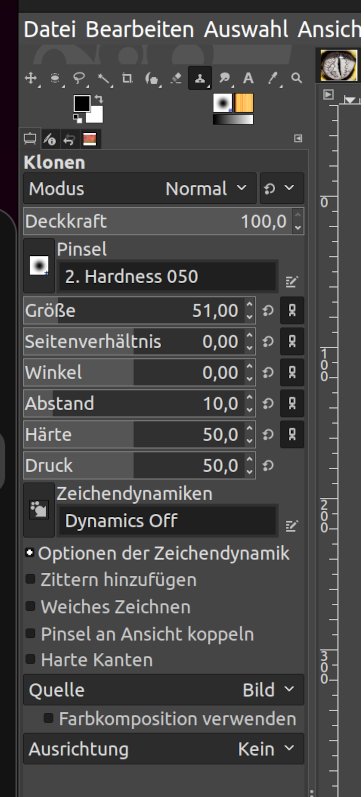
Task: Select the Zoom magnifier tool
Action: tap(296, 78)
